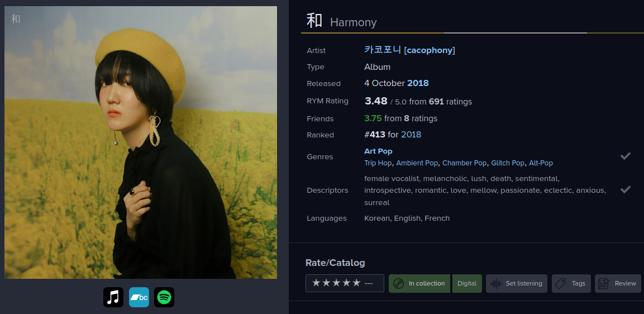Click the 4 October release date text

[x=384, y=83]
